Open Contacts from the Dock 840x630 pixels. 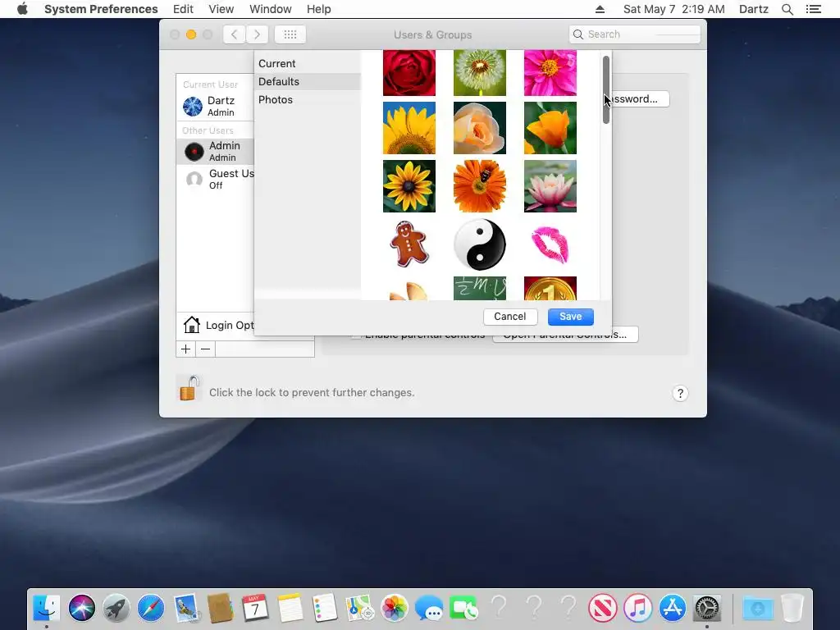[x=221, y=609]
